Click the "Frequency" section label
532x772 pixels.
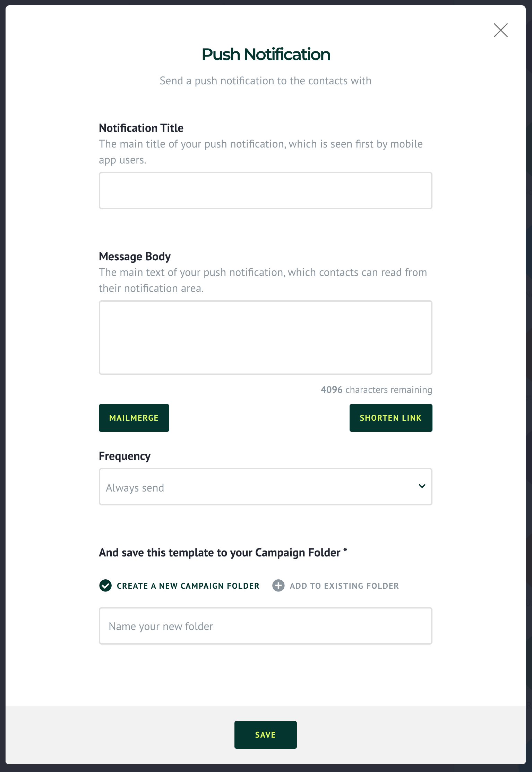[125, 456]
